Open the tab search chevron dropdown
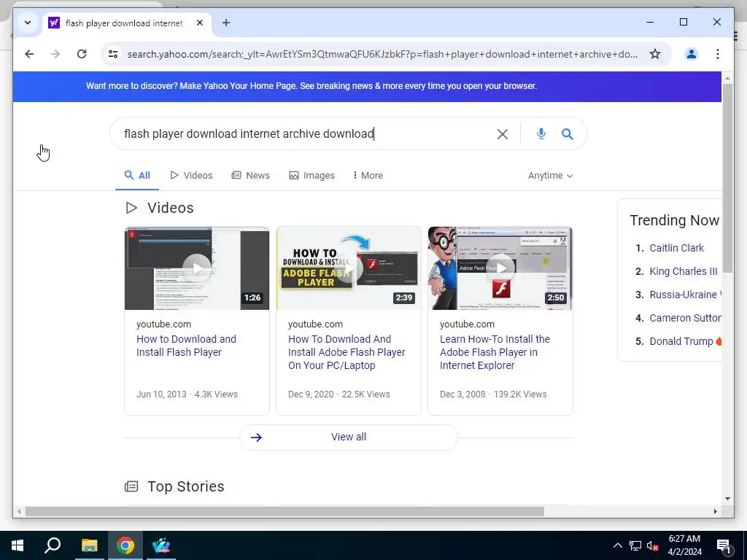Screen dimensions: 747x560 (28, 23)
